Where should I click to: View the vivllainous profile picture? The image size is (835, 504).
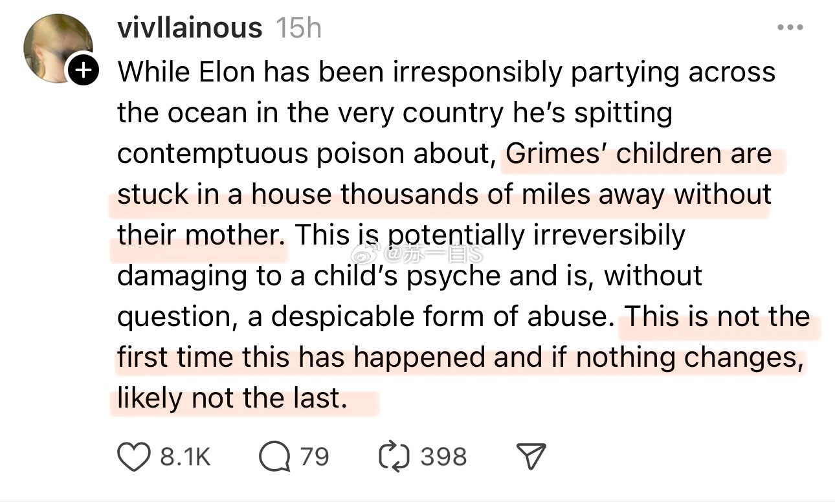tap(57, 47)
